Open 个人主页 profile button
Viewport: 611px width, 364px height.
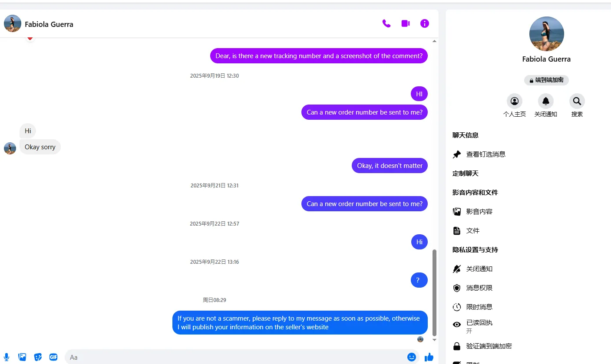coord(515,105)
